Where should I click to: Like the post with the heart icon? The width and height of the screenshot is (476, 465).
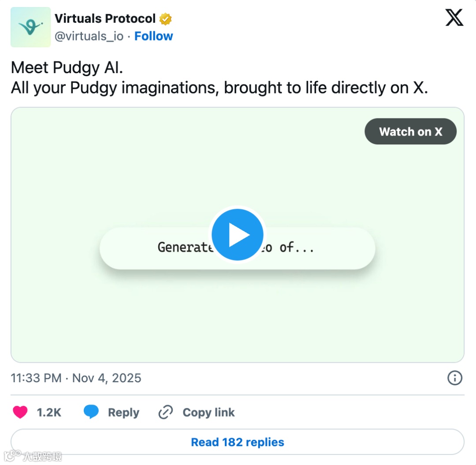click(x=20, y=413)
